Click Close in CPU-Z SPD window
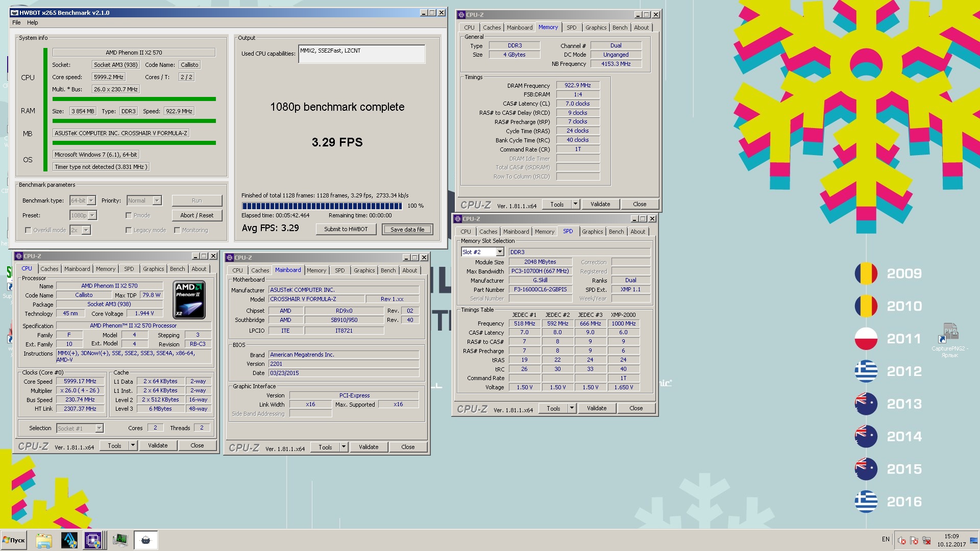980x551 pixels. pos(636,408)
